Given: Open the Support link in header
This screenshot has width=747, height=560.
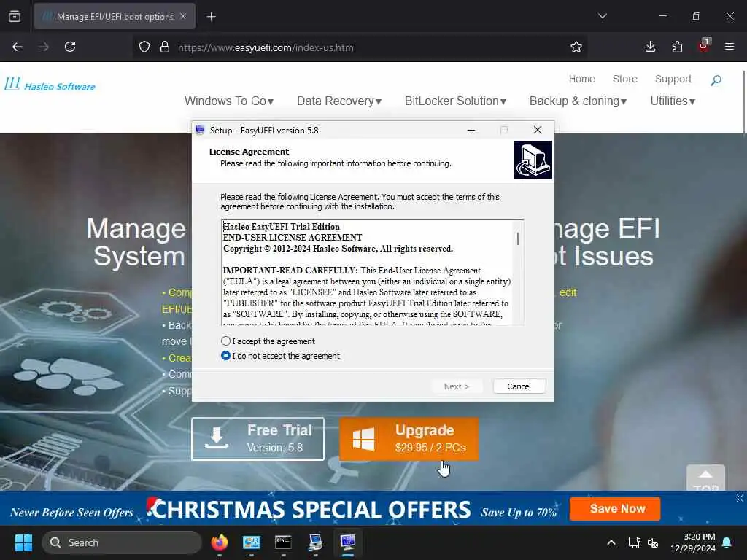Looking at the screenshot, I should click(x=673, y=79).
